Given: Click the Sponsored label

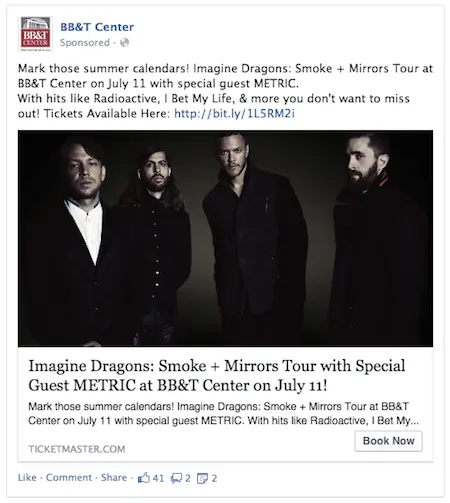Looking at the screenshot, I should coord(85,42).
